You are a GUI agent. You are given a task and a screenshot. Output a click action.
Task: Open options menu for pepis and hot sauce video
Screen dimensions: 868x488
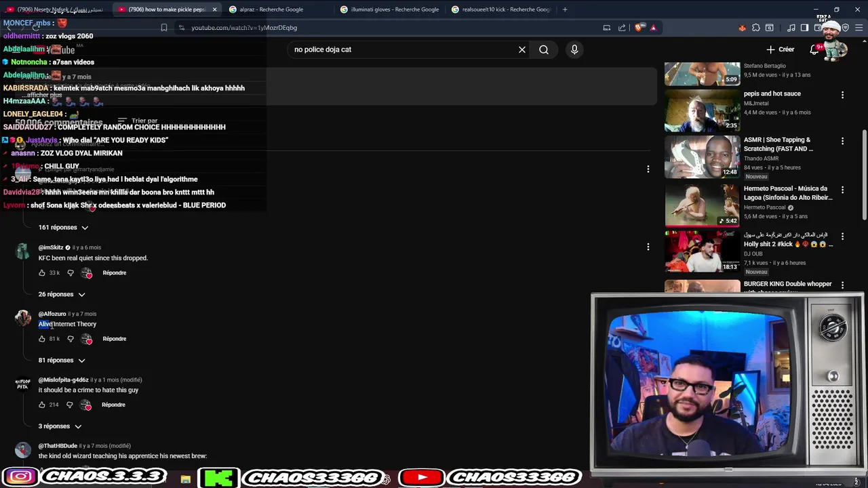[842, 95]
